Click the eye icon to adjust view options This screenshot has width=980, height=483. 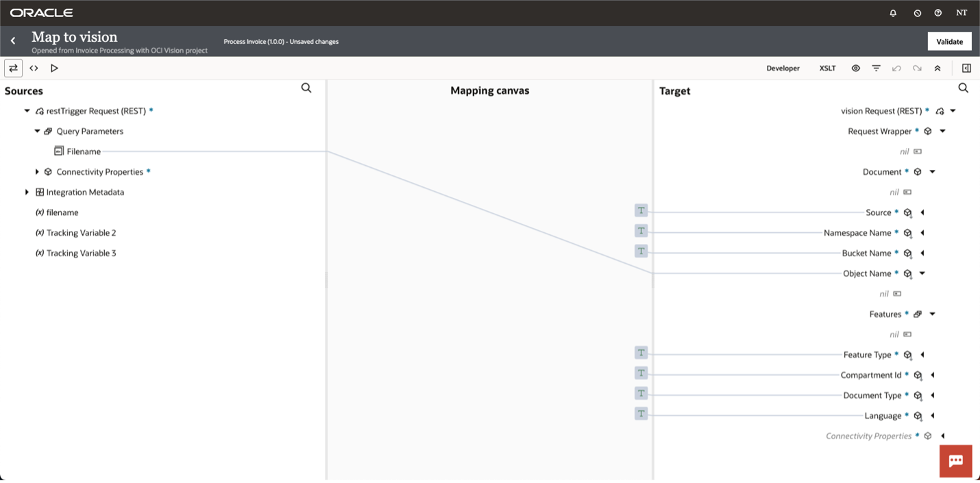tap(855, 68)
